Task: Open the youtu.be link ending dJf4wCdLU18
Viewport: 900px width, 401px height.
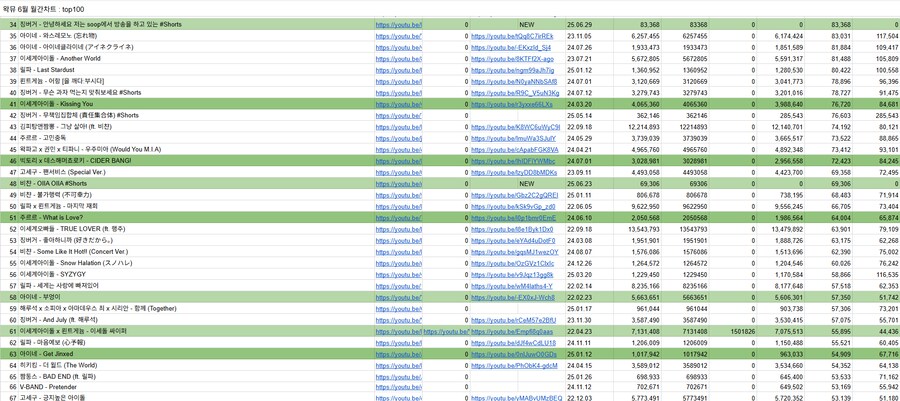Action: point(513,342)
